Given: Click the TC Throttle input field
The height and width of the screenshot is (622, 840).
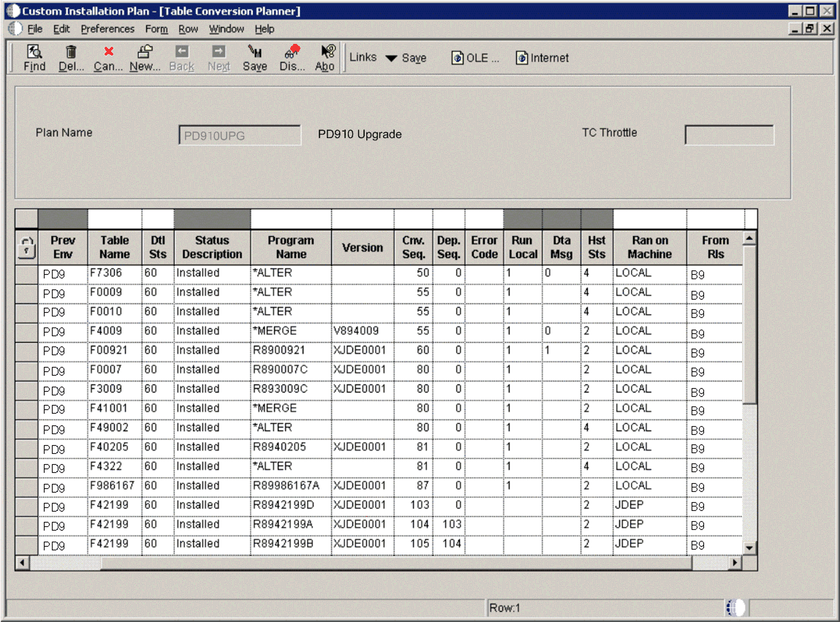Looking at the screenshot, I should tap(728, 135).
